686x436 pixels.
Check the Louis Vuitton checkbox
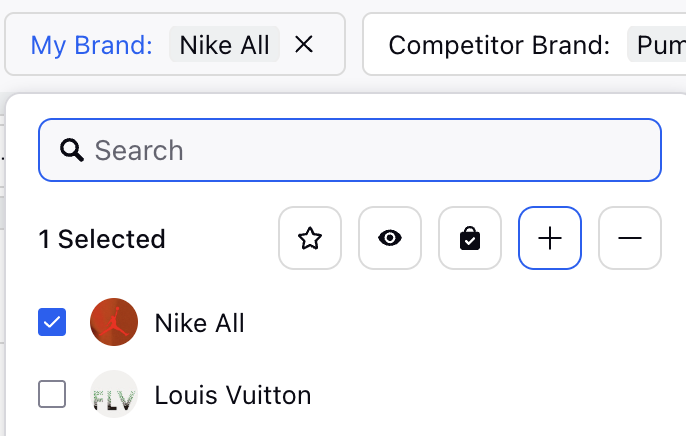coord(52,394)
